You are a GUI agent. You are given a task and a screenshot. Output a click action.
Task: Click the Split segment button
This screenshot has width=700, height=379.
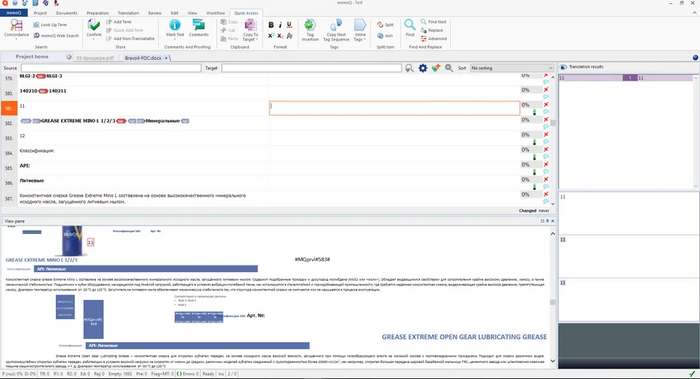coord(385,25)
